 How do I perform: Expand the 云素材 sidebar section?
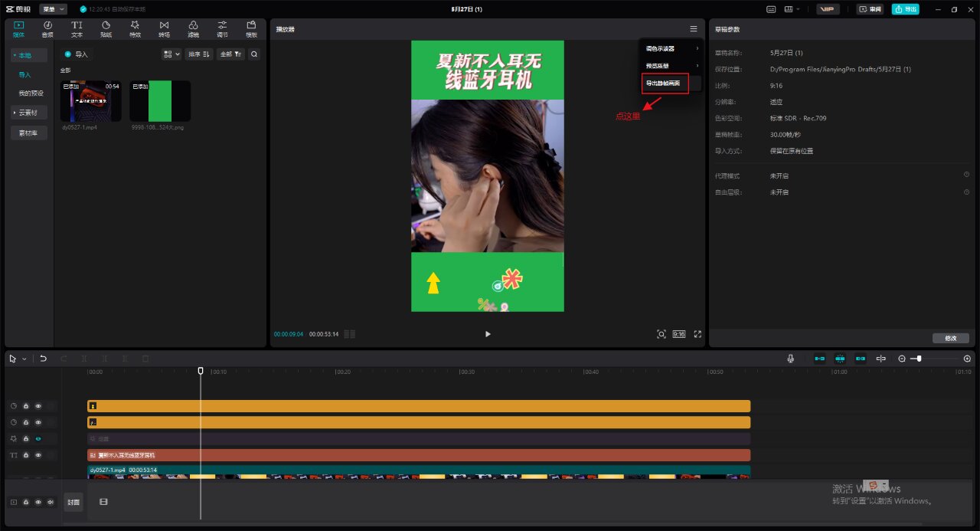(x=29, y=113)
